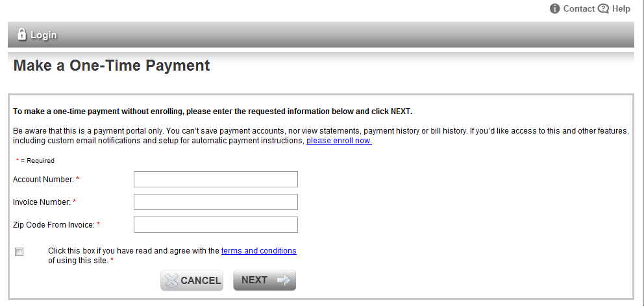Screen dimensions: 644x306
Task: Focus the Zip Code From Invoice field
Action: [x=216, y=224]
